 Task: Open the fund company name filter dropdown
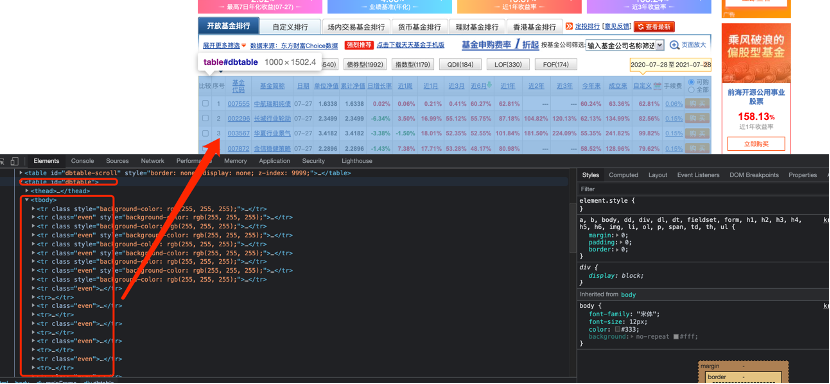click(625, 46)
